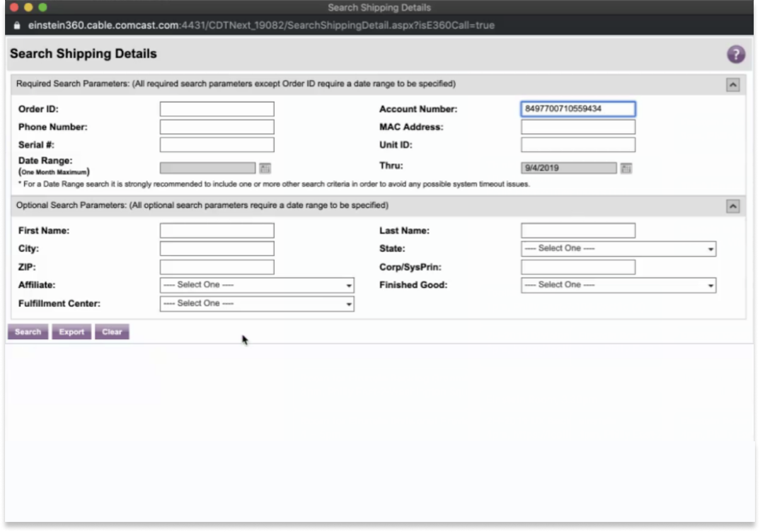The height and width of the screenshot is (532, 760).
Task: Focus the Order ID input field
Action: click(x=217, y=109)
